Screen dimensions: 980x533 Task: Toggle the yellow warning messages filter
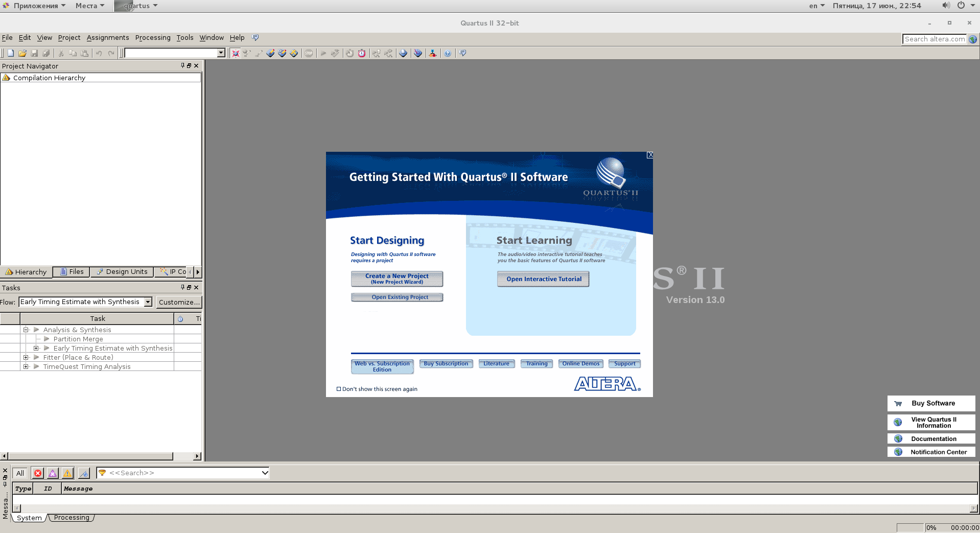(x=67, y=473)
